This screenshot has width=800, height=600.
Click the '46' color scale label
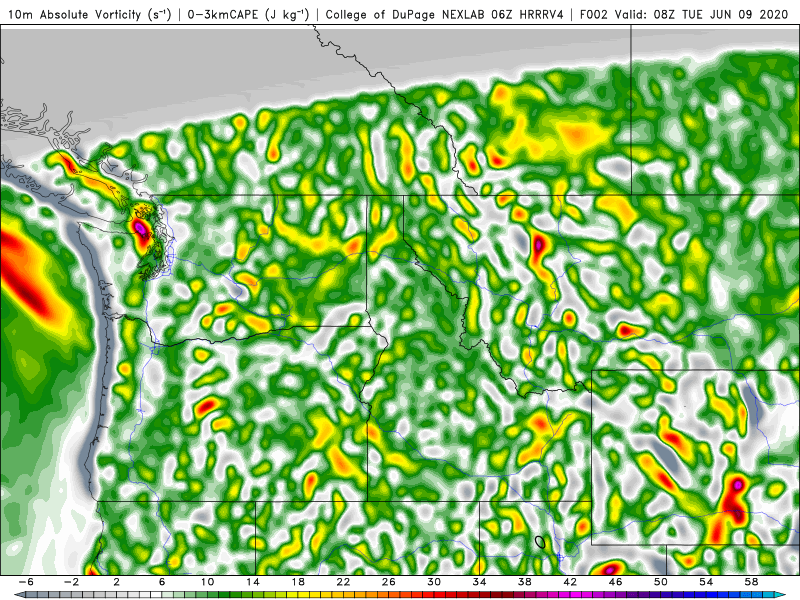click(x=616, y=582)
